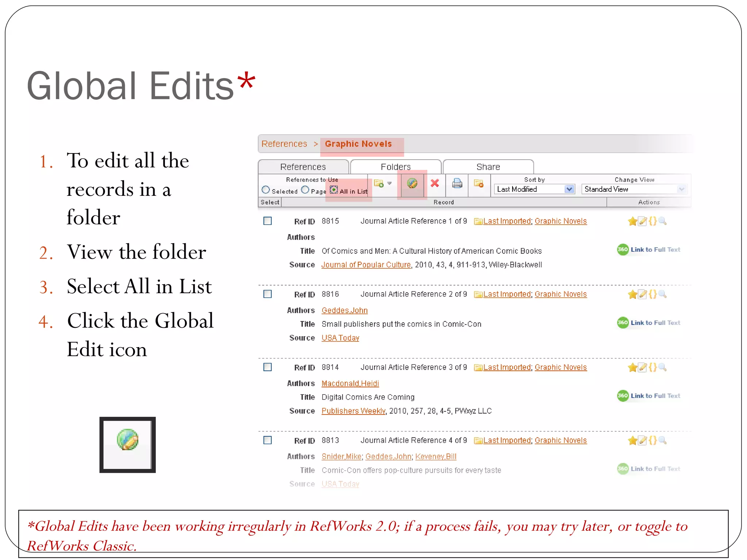Click the red X delete icon
This screenshot has height=560, width=747.
coord(434,183)
